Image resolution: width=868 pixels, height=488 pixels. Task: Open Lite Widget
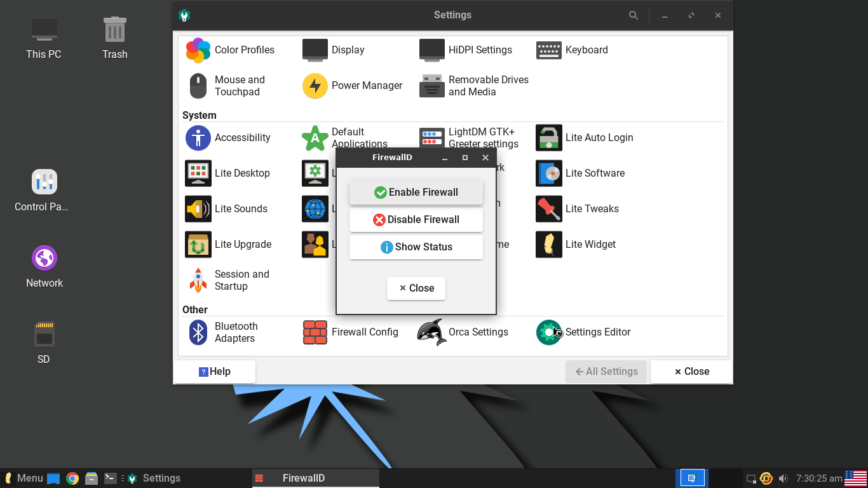[x=576, y=245]
